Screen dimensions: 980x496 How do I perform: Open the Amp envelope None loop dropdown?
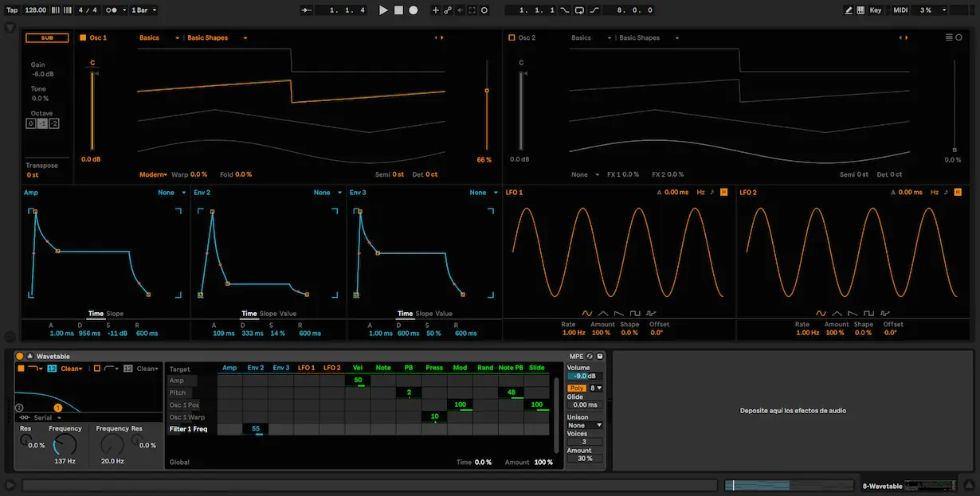point(170,192)
